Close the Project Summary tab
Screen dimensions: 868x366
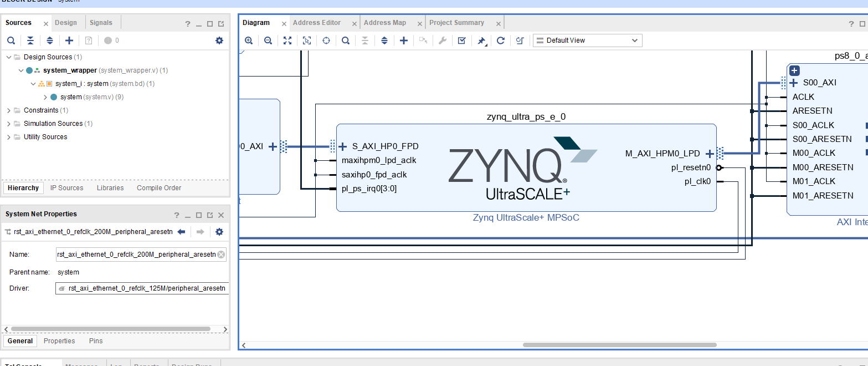tap(499, 24)
